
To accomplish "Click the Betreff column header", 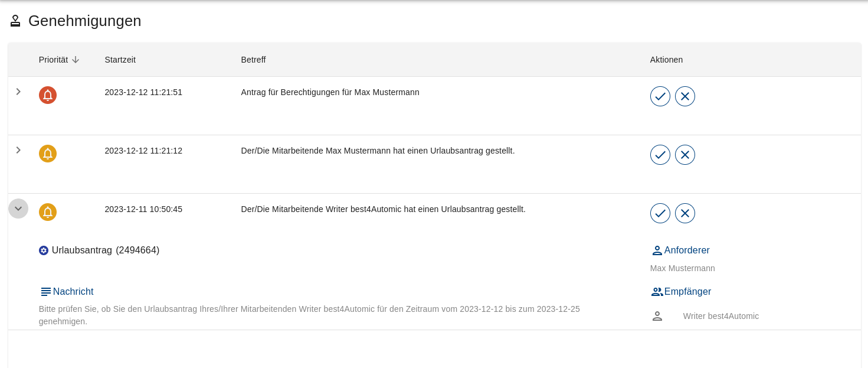I will pos(253,60).
